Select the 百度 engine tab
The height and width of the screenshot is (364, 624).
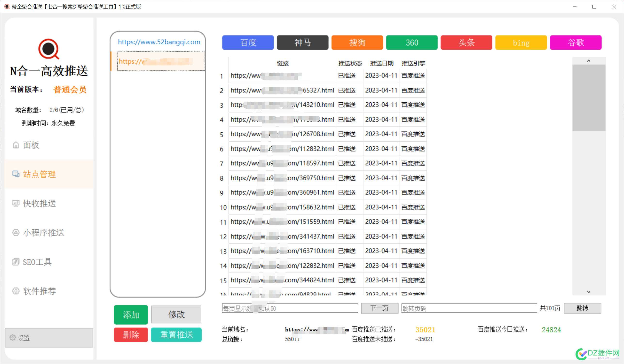coord(248,43)
